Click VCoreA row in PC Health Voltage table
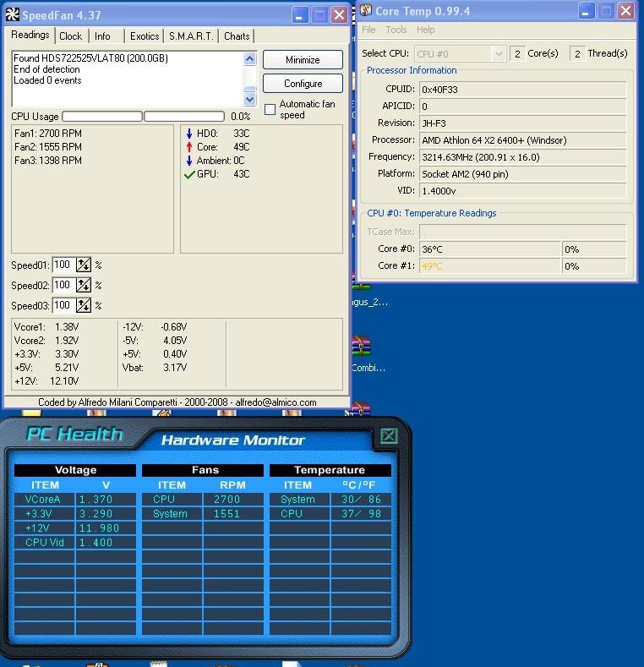The width and height of the screenshot is (644, 667). click(x=75, y=500)
